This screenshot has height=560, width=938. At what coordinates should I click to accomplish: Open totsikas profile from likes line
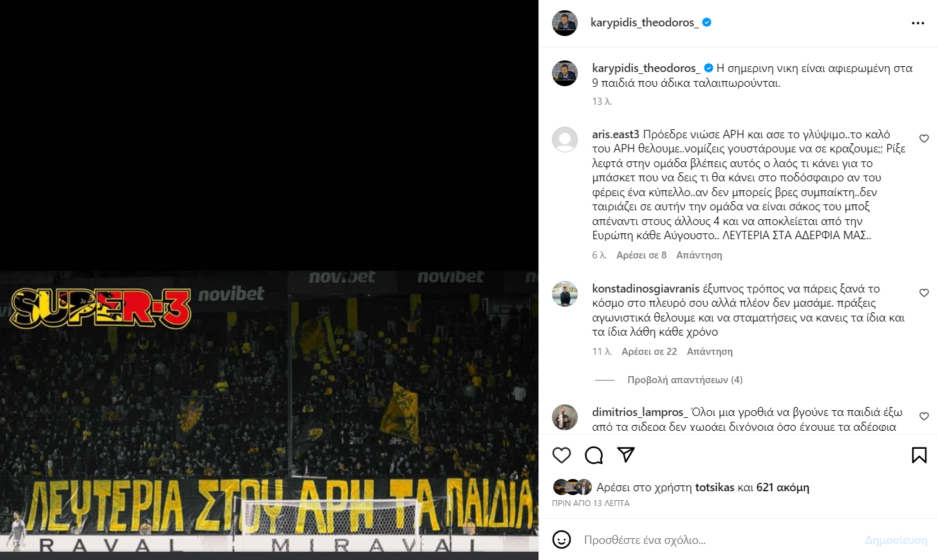coord(715,487)
